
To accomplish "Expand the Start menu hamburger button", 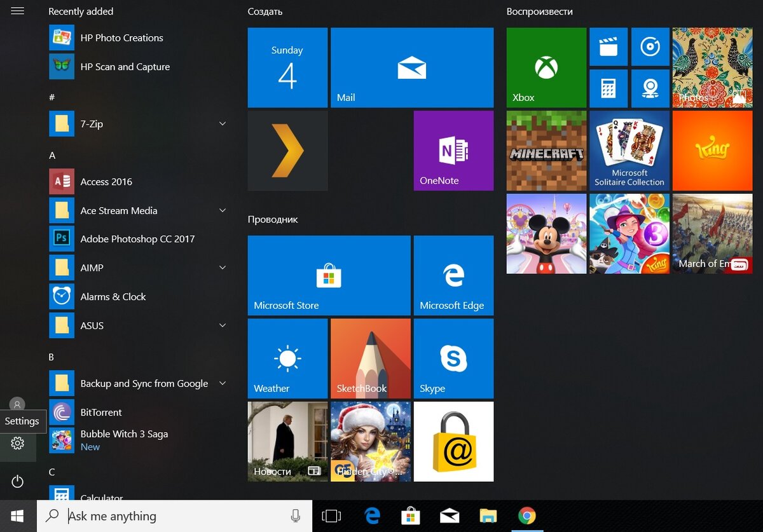I will point(17,11).
